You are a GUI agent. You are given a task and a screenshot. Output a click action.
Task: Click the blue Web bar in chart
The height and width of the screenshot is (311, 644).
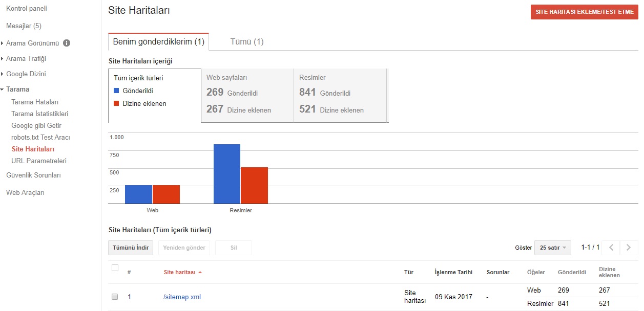pos(138,194)
